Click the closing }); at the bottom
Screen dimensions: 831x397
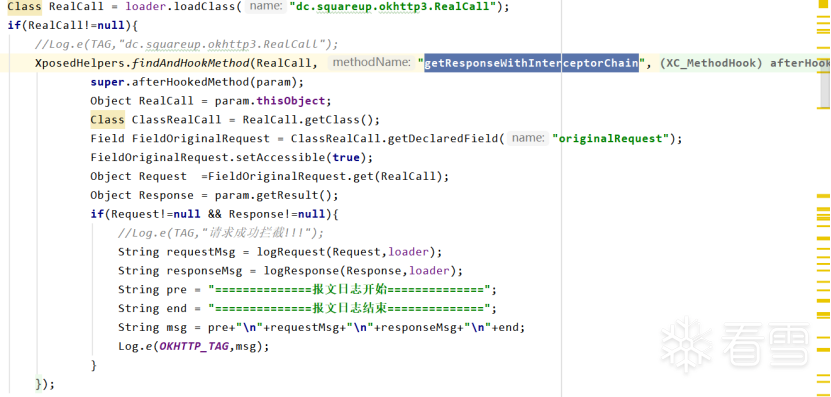[x=45, y=384]
